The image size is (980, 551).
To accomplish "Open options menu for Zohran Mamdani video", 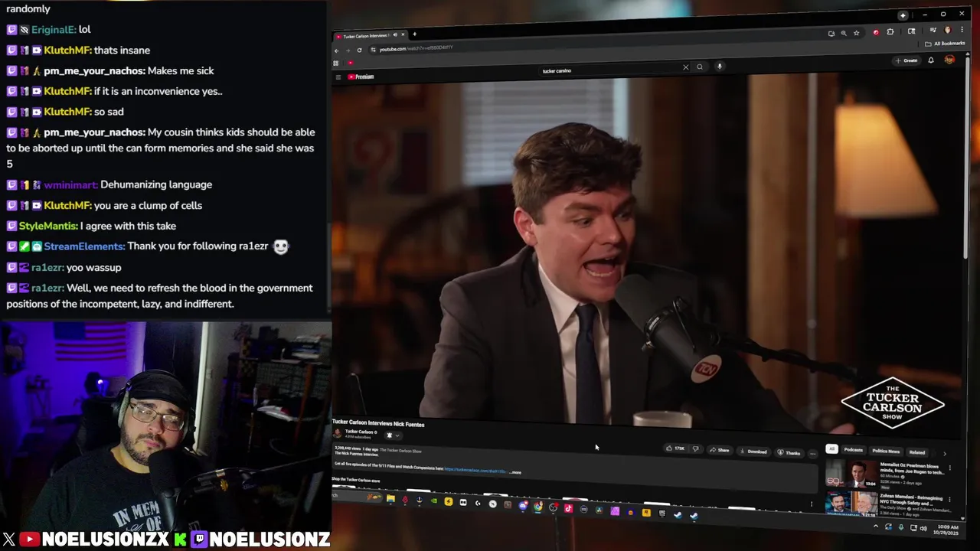I will pyautogui.click(x=949, y=500).
